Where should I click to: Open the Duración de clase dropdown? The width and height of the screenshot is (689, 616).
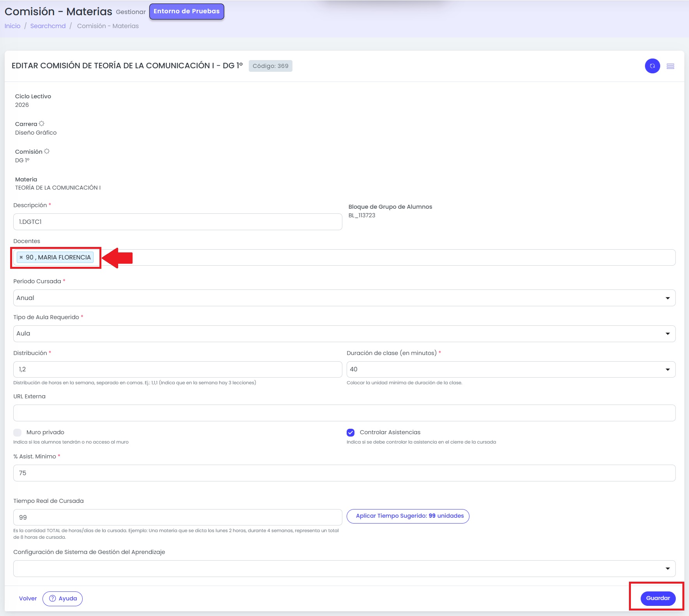click(x=511, y=369)
